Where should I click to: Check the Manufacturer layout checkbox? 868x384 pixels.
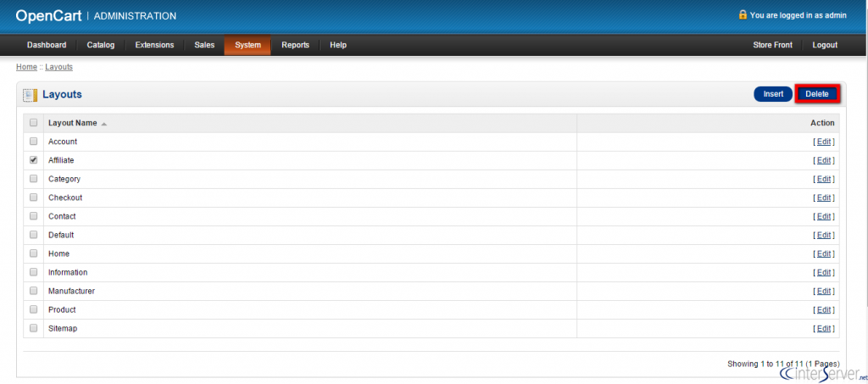pyautogui.click(x=33, y=291)
